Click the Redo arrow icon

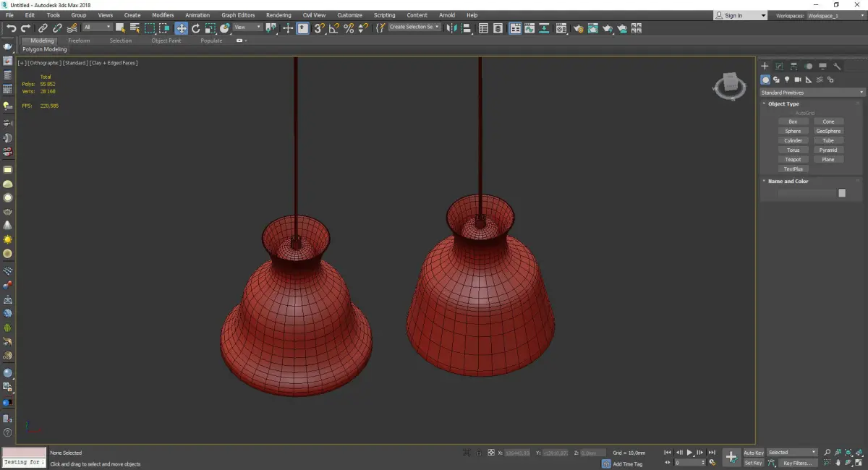pos(25,28)
